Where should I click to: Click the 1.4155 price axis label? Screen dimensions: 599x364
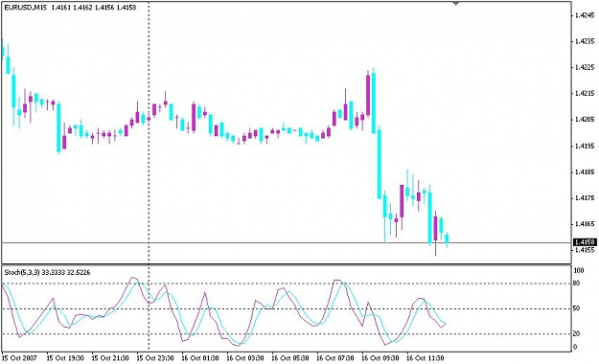coord(585,250)
